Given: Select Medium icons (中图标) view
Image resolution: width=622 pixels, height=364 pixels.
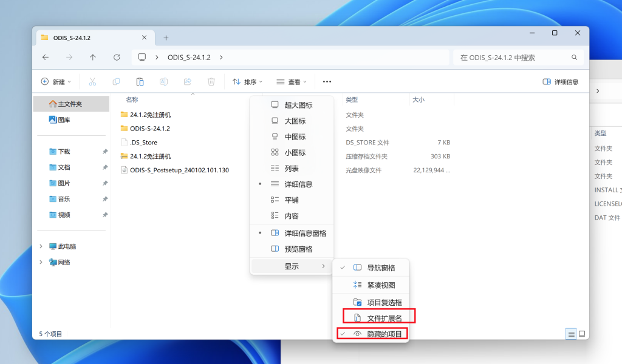Looking at the screenshot, I should coord(292,136).
